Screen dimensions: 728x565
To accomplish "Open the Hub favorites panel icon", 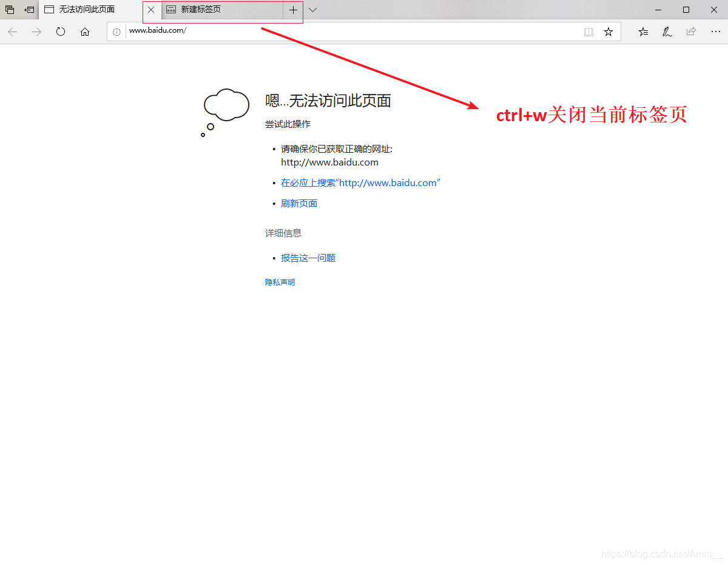I will (x=642, y=32).
